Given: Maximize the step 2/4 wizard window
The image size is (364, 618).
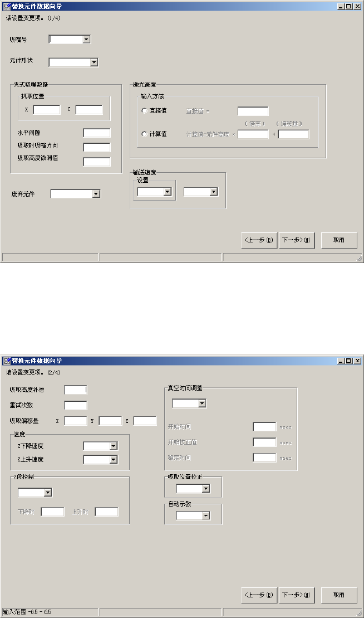Looking at the screenshot, I should (x=349, y=361).
